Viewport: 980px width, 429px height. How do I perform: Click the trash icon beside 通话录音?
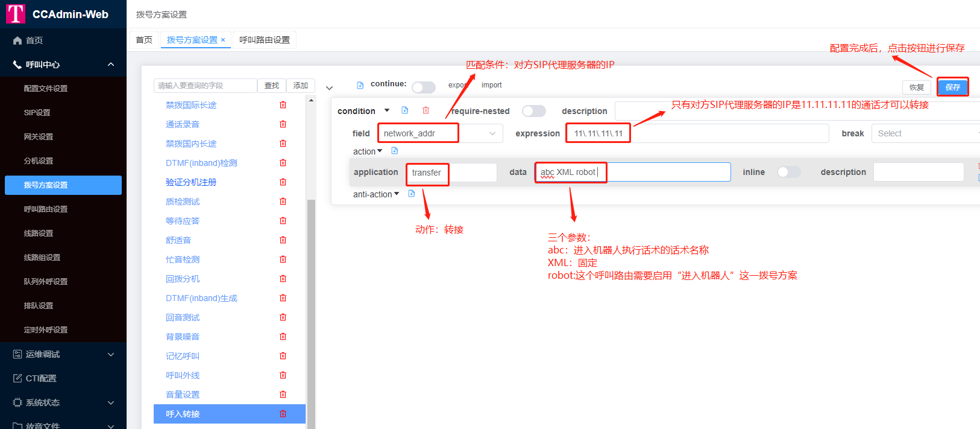(283, 124)
